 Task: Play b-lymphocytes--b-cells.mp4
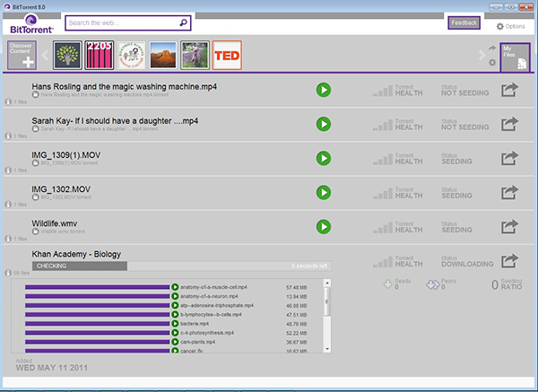175,315
